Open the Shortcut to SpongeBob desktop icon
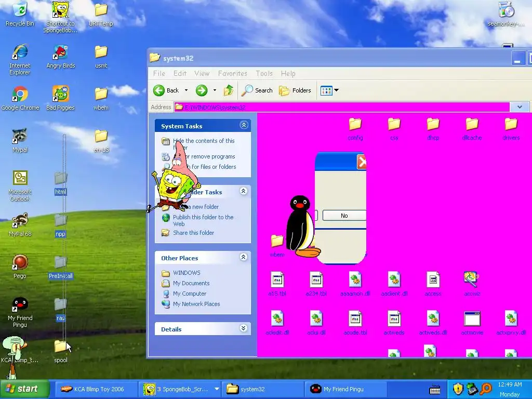The image size is (532, 399). click(60, 17)
